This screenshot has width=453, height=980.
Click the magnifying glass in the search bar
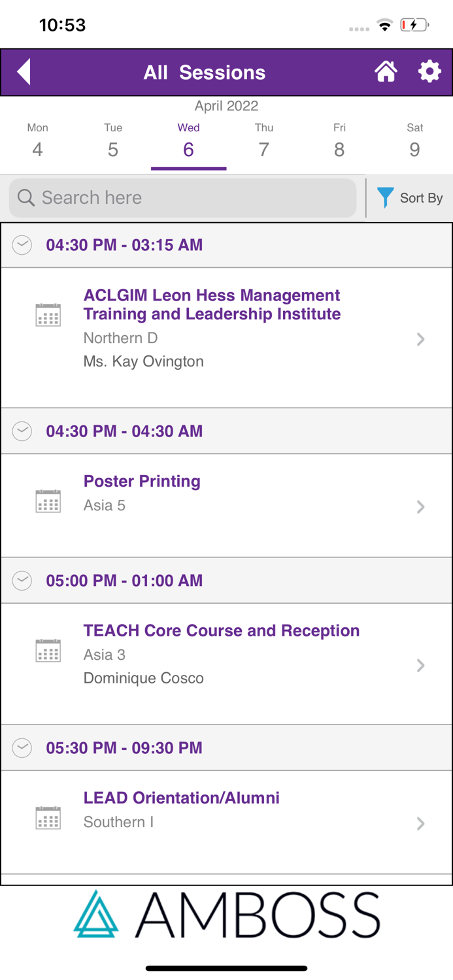[26, 197]
